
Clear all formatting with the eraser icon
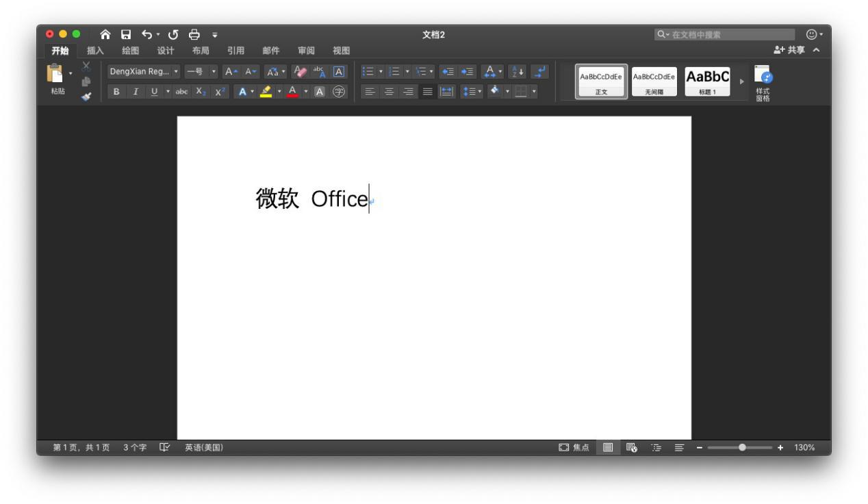[298, 72]
